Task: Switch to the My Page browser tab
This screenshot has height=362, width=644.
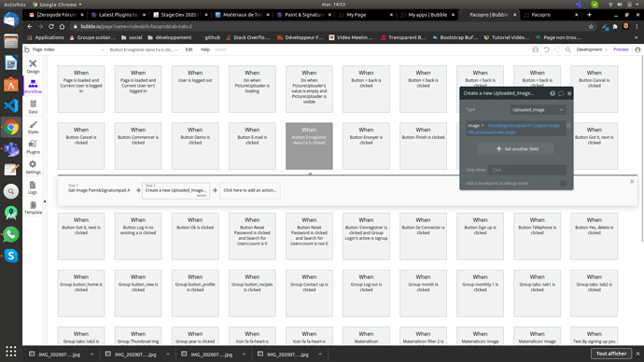Action: point(365,15)
